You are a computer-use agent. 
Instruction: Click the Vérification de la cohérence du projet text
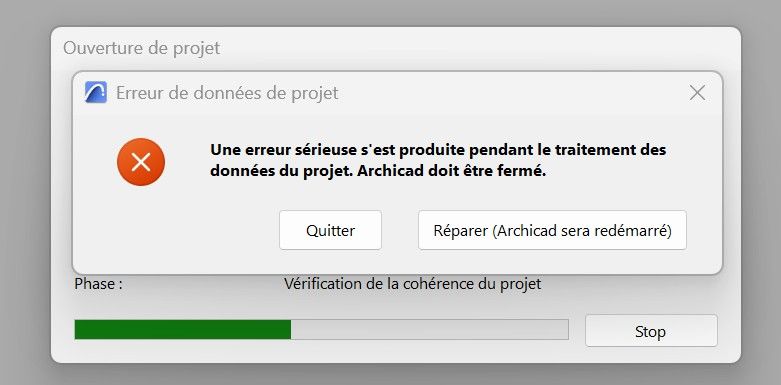click(x=412, y=284)
